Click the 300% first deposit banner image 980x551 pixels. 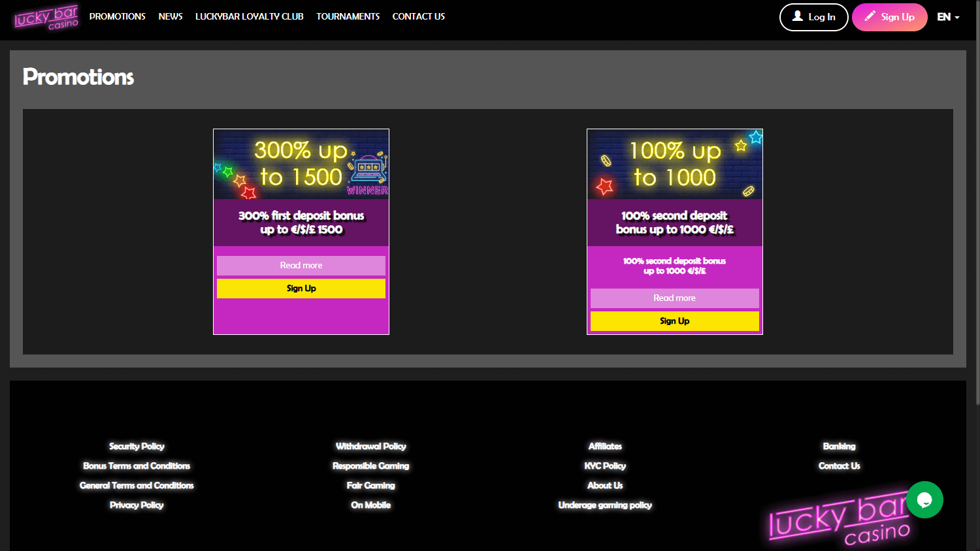tap(301, 165)
